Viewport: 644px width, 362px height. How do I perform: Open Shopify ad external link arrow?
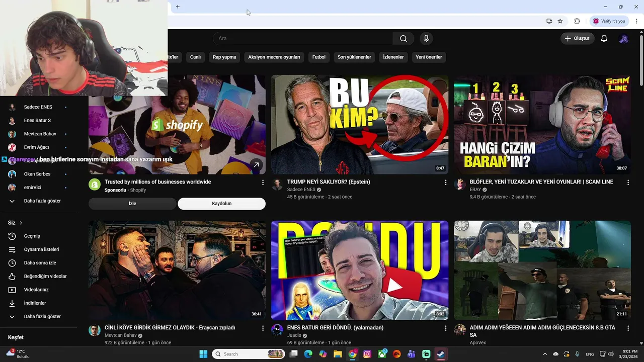(256, 164)
